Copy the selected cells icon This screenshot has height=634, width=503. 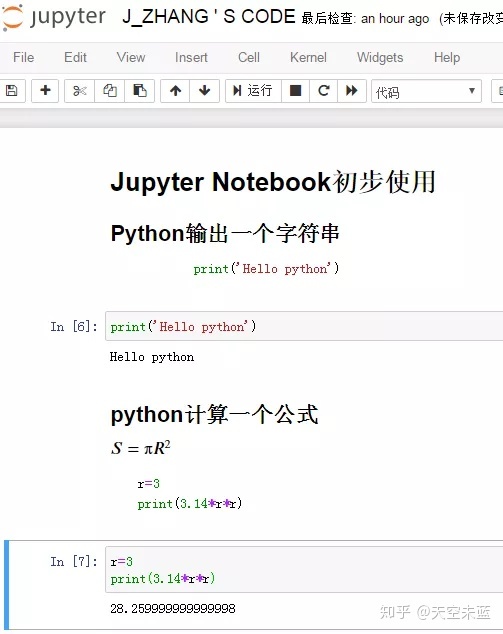[110, 91]
